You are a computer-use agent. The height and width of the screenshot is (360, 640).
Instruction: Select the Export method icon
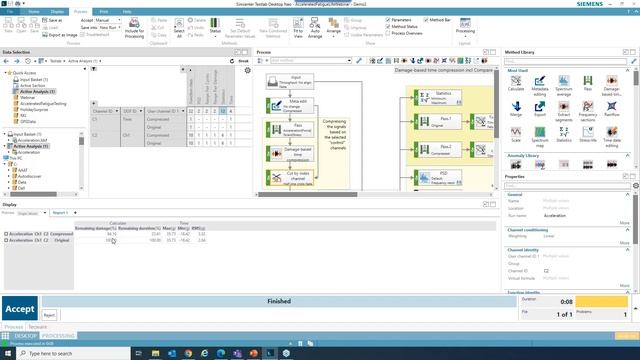tap(540, 109)
